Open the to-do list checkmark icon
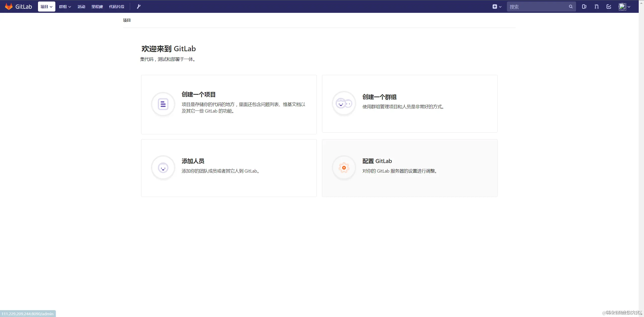Screen dimensions: 644x317 tap(609, 7)
